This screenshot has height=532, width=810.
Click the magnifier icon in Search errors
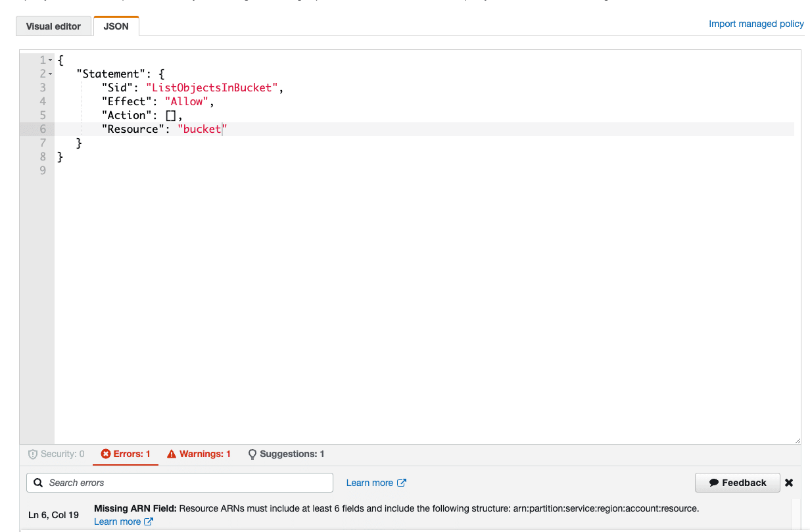(37, 482)
